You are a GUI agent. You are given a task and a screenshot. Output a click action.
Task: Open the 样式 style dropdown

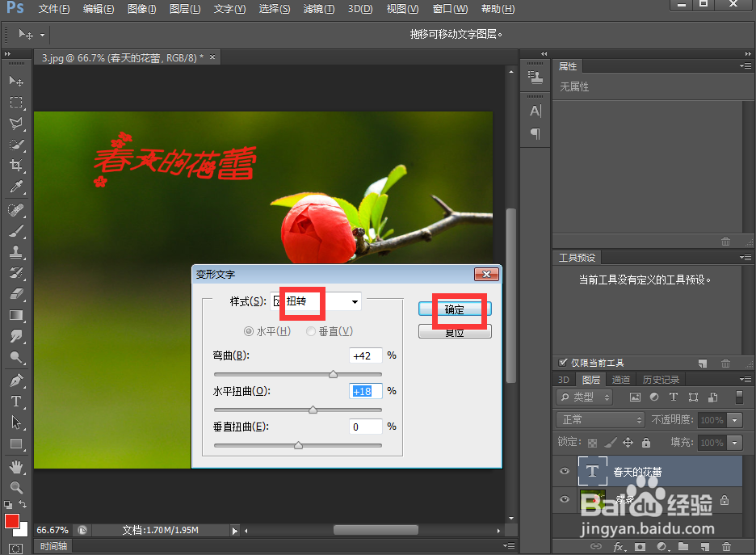point(315,301)
